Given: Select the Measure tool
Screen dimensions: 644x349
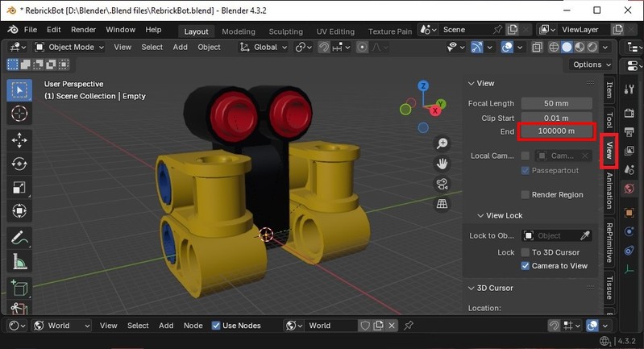Looking at the screenshot, I should coord(19,262).
